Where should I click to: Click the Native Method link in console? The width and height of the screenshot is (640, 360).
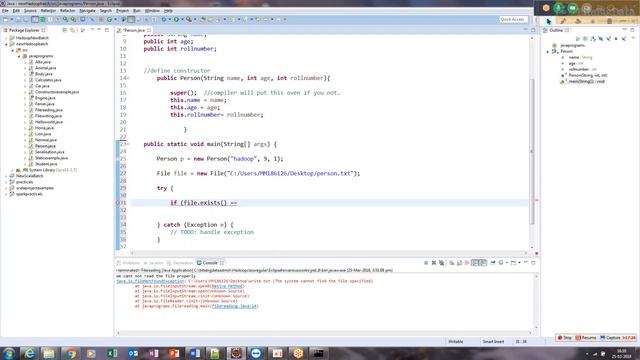pos(227,286)
